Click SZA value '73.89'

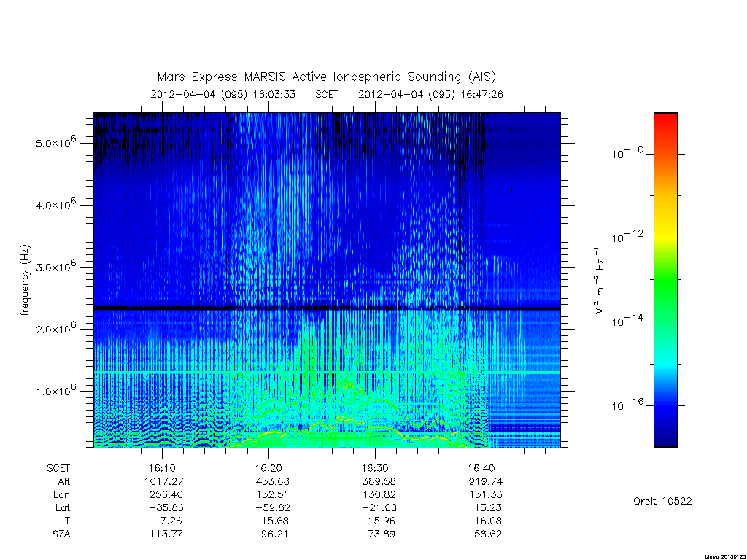coord(382,534)
